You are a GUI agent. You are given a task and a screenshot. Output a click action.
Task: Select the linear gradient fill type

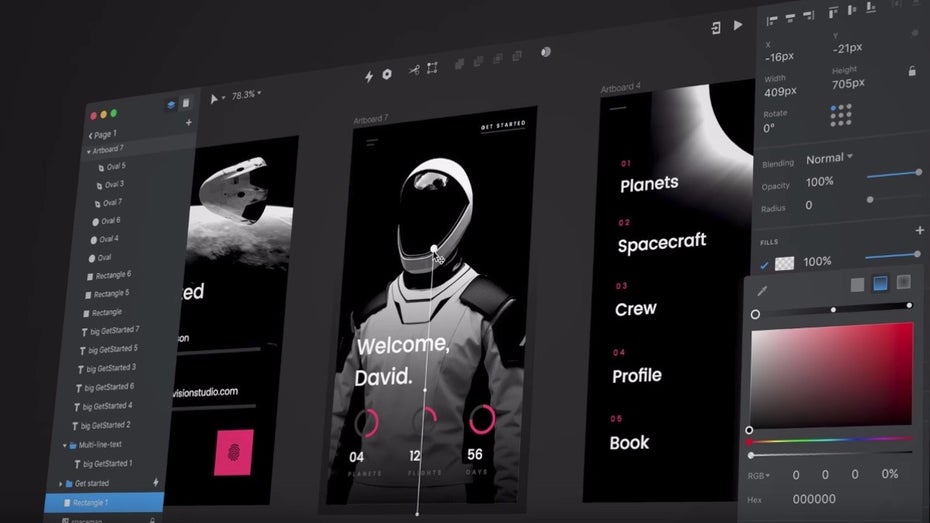click(880, 283)
